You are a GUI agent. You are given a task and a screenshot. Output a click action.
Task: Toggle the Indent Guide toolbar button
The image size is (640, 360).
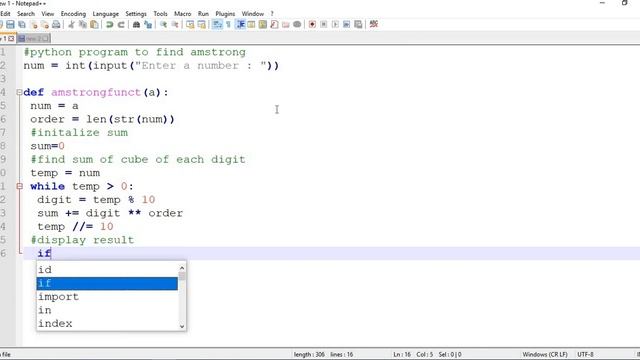click(x=240, y=24)
